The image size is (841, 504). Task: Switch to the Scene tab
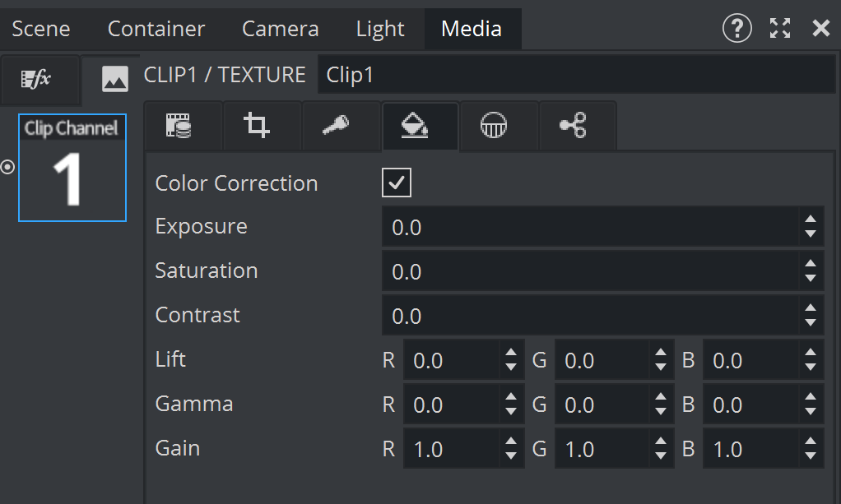point(41,29)
